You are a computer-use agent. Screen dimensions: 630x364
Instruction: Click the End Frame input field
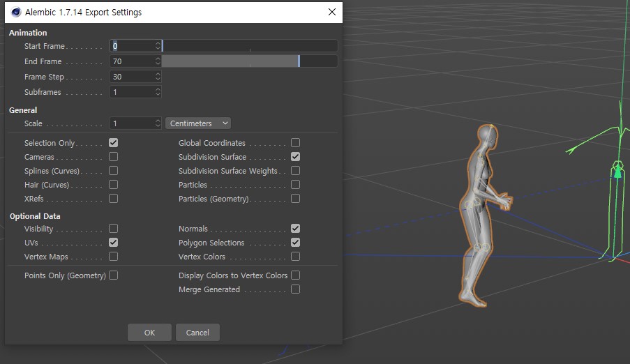coord(132,61)
